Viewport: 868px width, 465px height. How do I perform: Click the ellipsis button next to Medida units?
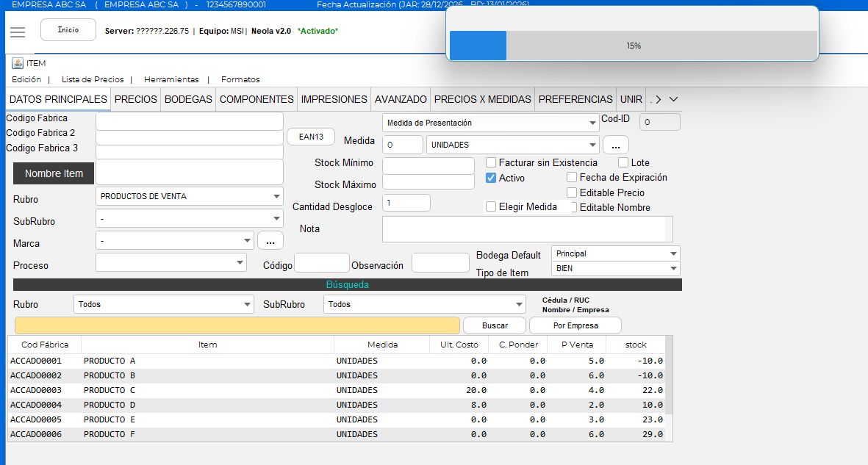(615, 145)
